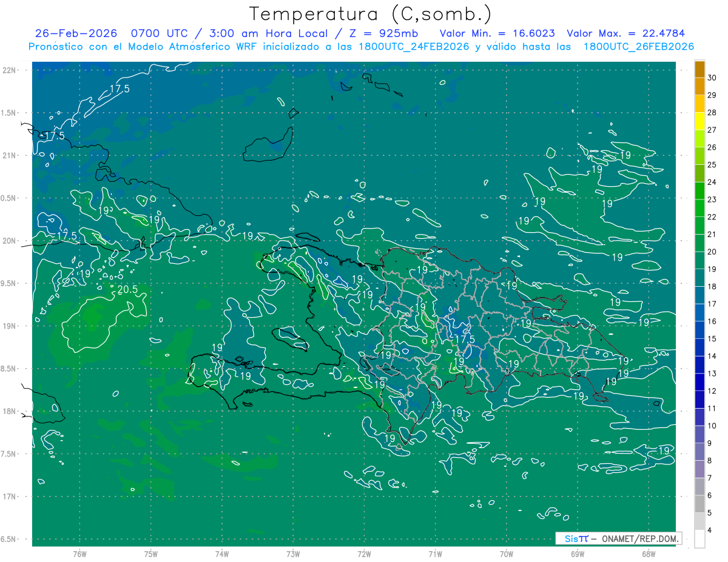Image resolution: width=728 pixels, height=562 pixels.
Task: Click the 21N latitude axis label
Action: coord(10,155)
